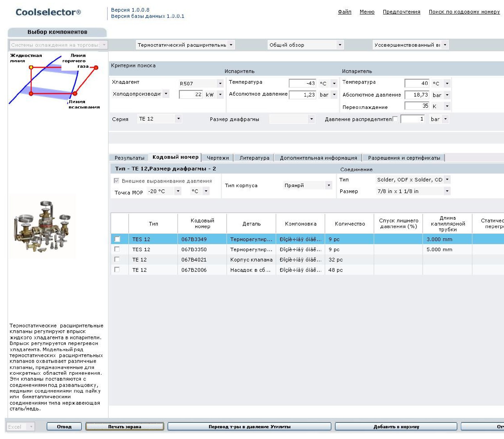Expand the TE 12 series dropdown

(178, 119)
